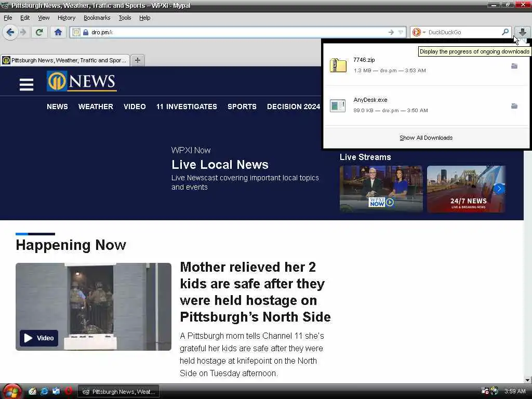Open the Bookmarks menu
Screen dimensions: 532x399
97,18
